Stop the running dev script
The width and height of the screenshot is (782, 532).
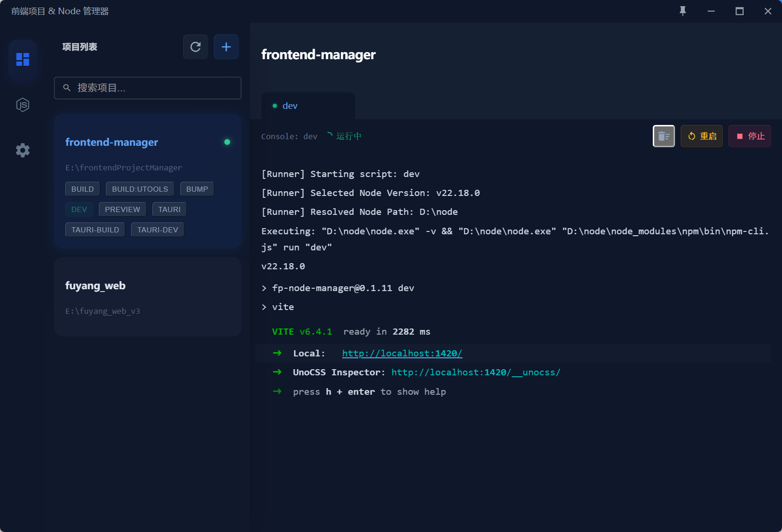click(x=750, y=136)
